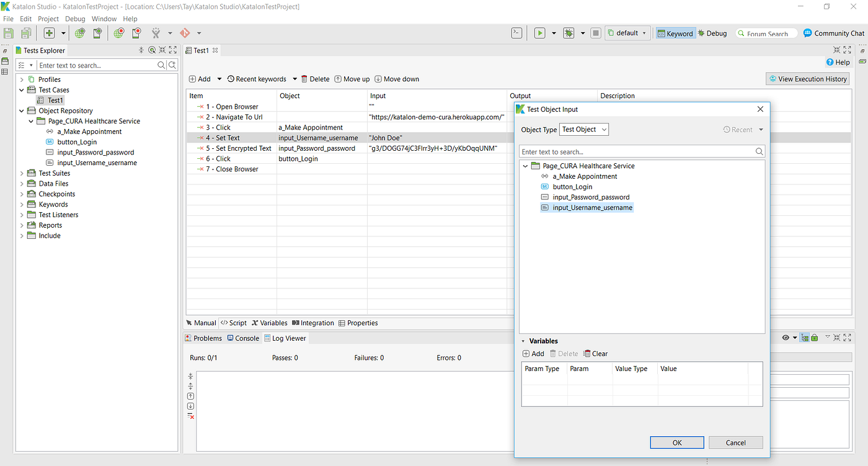Stop the test execution

point(595,33)
